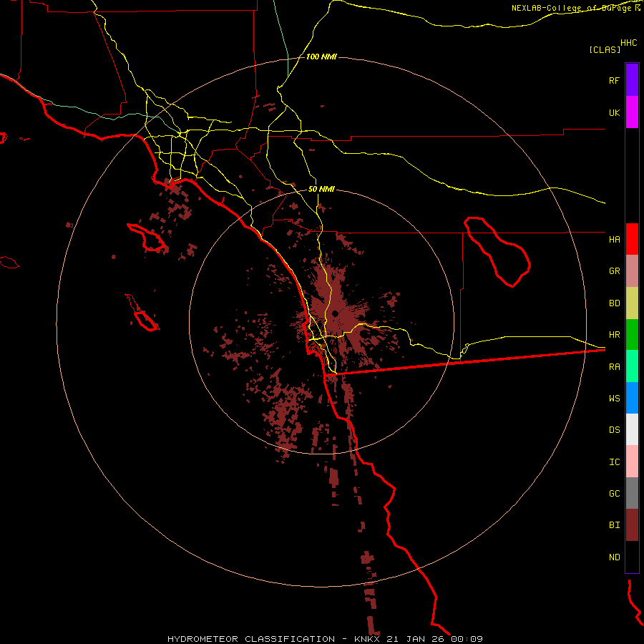Click the black radar site center dot
Viewport: 644px width, 644px height.
[335, 314]
